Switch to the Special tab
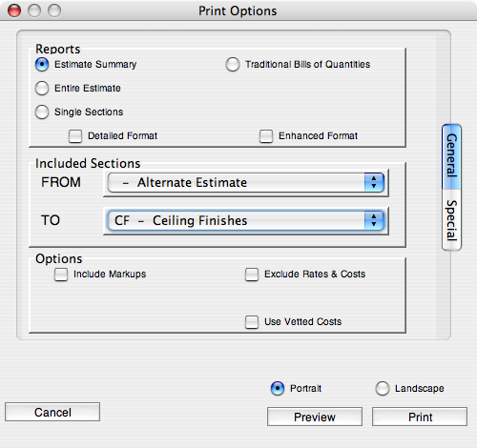Image resolution: width=477 pixels, height=448 pixels. pyautogui.click(x=451, y=220)
